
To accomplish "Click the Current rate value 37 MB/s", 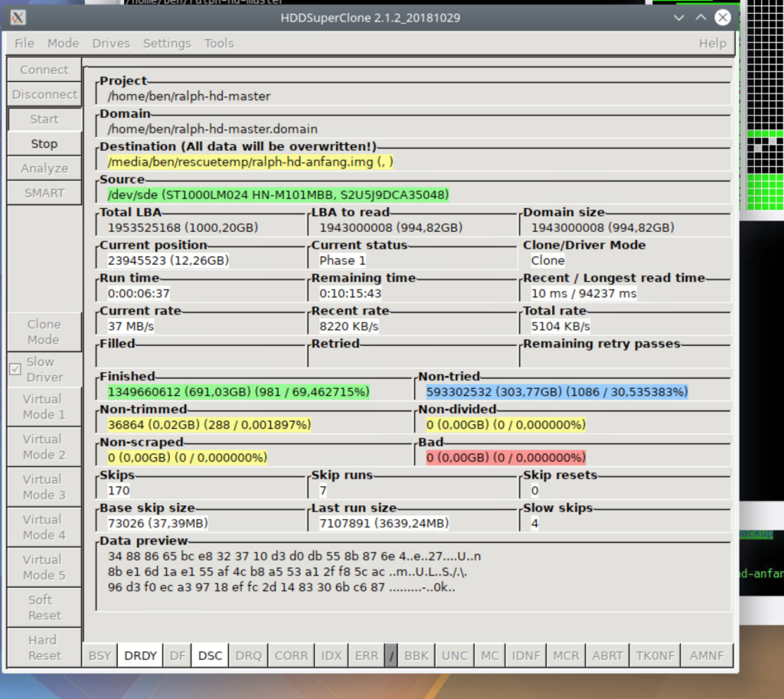I will pos(130,326).
